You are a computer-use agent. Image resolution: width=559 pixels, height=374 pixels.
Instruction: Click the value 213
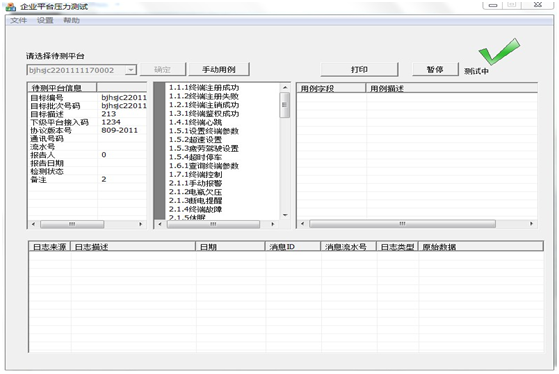[108, 114]
